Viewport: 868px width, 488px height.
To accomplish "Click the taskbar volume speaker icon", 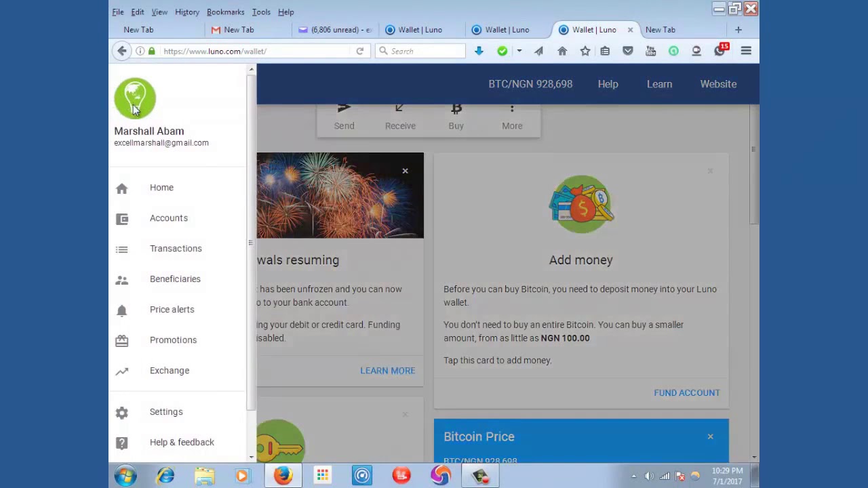I will pos(649,476).
